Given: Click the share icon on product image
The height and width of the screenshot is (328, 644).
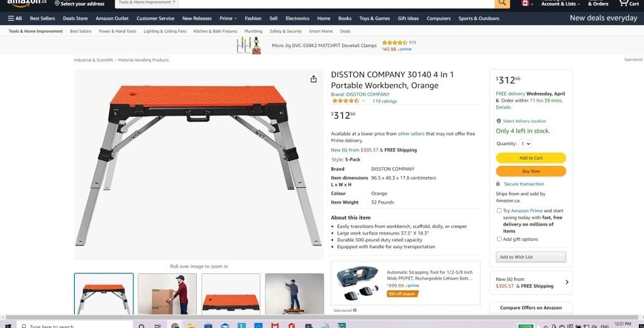Looking at the screenshot, I should coord(313,79).
